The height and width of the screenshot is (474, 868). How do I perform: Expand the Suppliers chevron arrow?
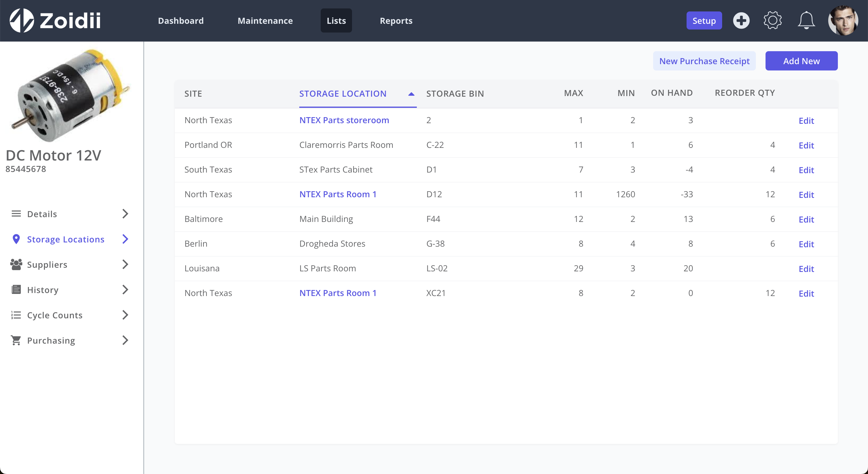click(125, 264)
